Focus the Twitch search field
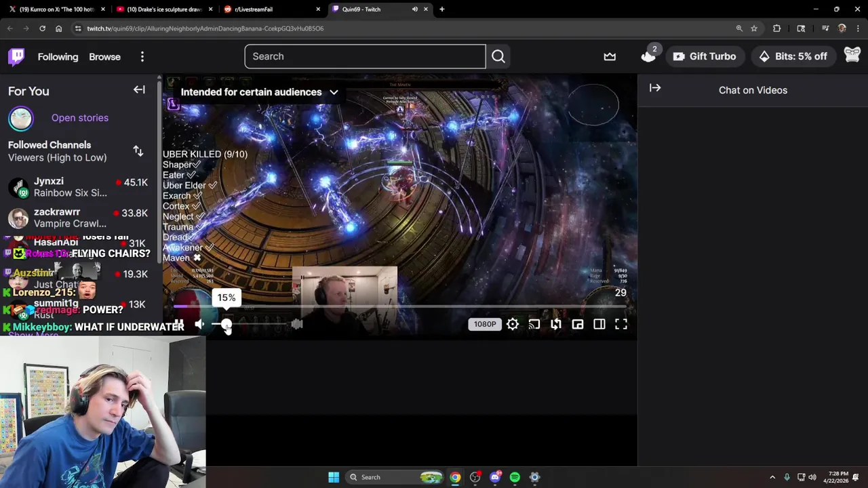The width and height of the screenshot is (868, 488). pyautogui.click(x=366, y=56)
